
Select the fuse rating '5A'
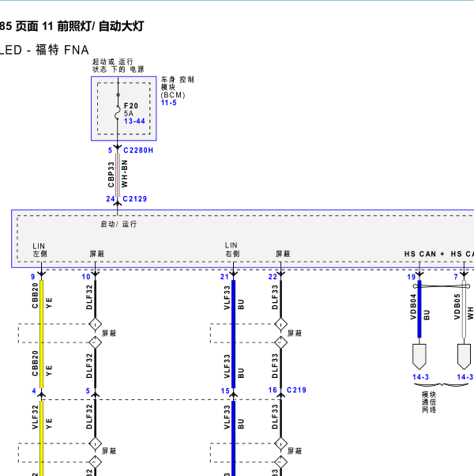(129, 113)
